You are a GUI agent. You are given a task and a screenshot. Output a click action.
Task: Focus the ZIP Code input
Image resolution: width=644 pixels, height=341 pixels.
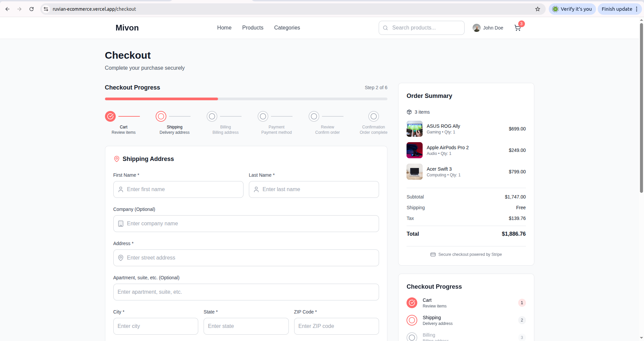(x=336, y=326)
